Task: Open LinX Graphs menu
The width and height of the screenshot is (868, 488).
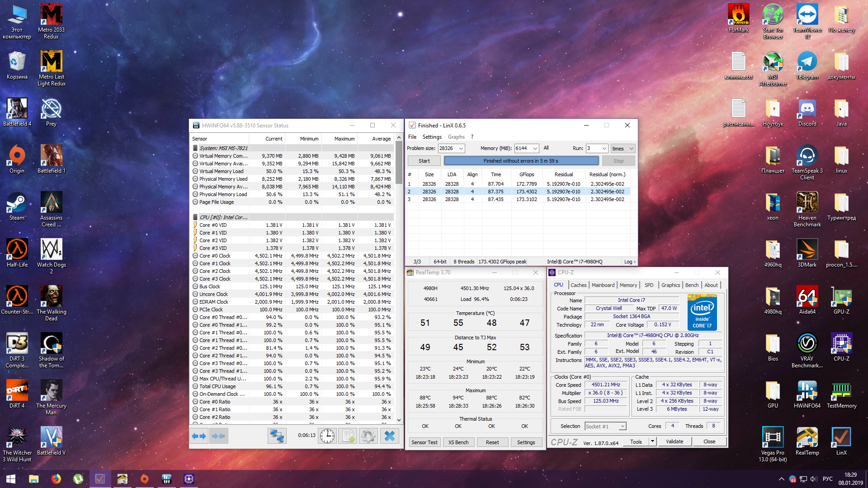Action: (456, 137)
